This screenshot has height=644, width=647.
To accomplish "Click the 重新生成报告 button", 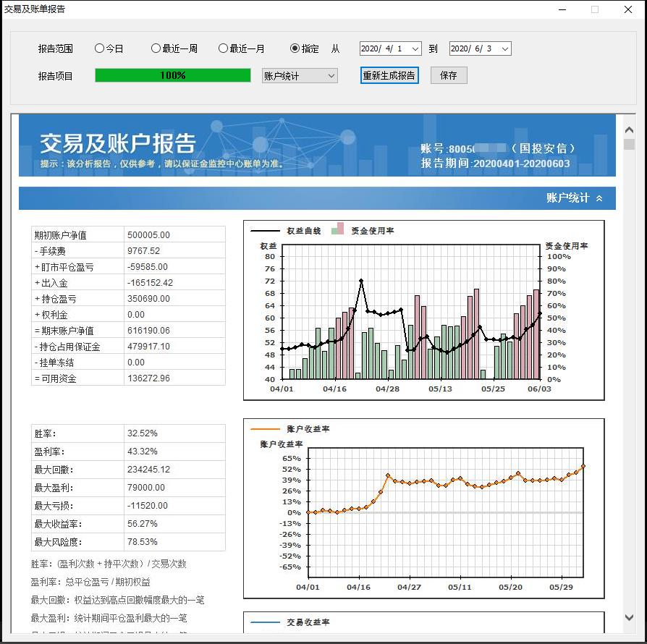I will click(x=389, y=75).
